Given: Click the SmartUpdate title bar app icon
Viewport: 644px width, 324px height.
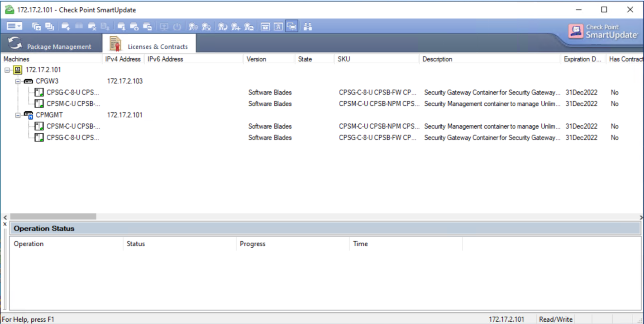Looking at the screenshot, I should click(10, 9).
